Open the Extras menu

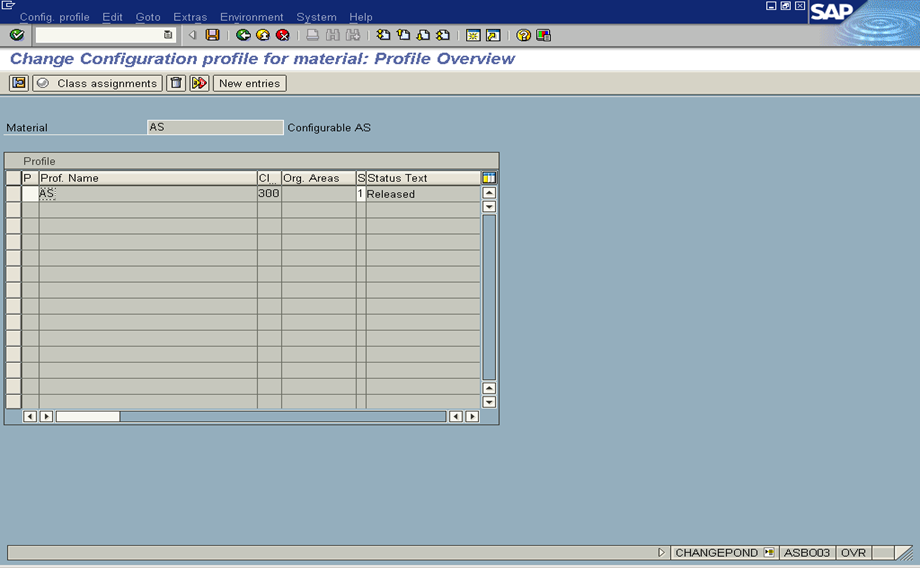pos(190,17)
